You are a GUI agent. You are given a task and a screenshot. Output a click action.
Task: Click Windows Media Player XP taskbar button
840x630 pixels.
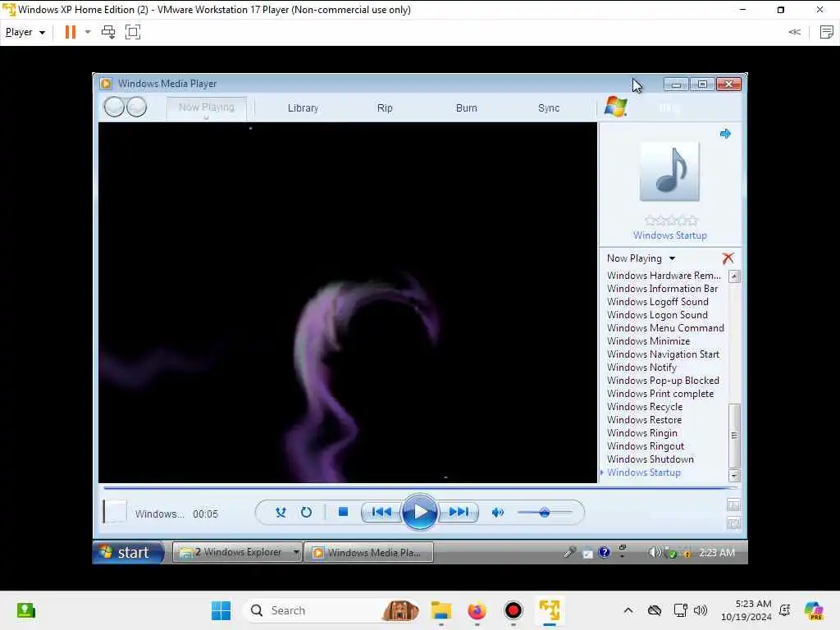368,552
